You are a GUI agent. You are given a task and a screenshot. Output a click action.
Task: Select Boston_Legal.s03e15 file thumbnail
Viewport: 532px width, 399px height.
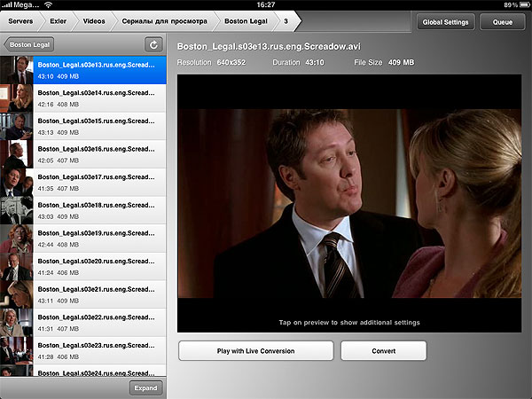click(17, 126)
